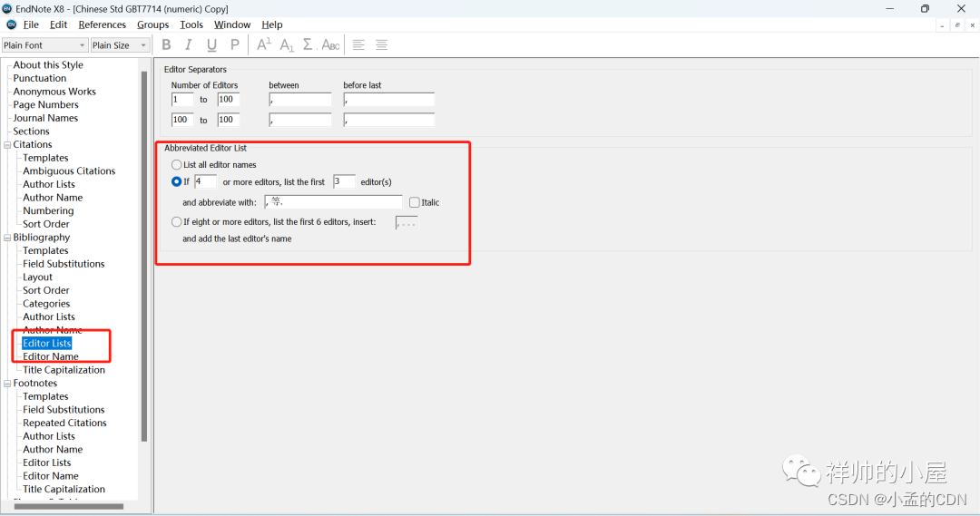Select Page Numbers tree item
The height and width of the screenshot is (516, 980).
coord(45,105)
